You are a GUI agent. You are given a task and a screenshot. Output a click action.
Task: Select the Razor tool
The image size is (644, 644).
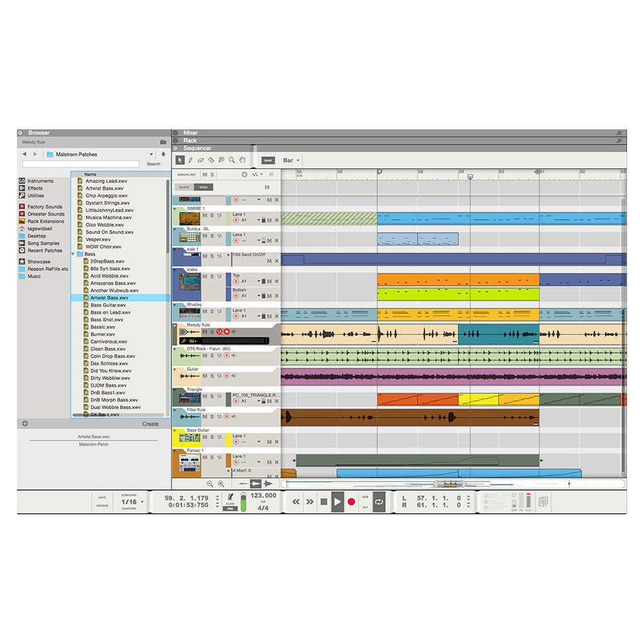point(211,160)
